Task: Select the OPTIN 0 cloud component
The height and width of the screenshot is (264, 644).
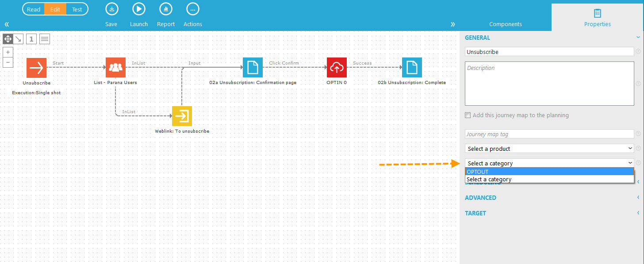Action: pos(337,67)
